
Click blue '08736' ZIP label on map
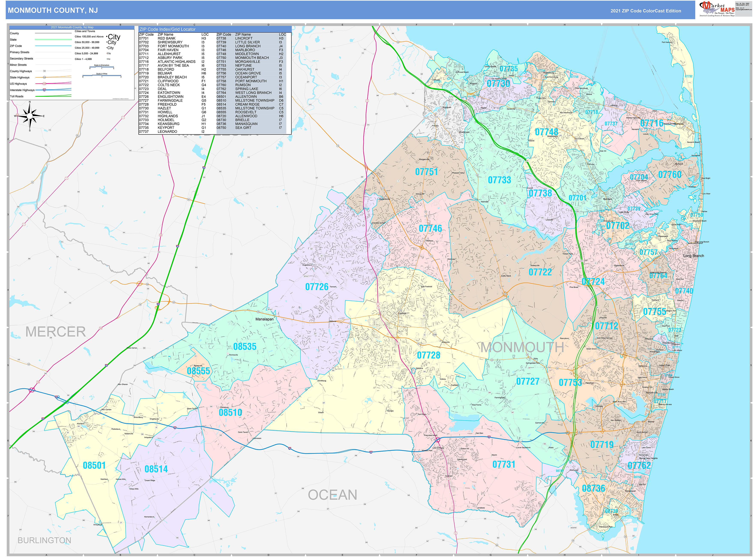593,488
